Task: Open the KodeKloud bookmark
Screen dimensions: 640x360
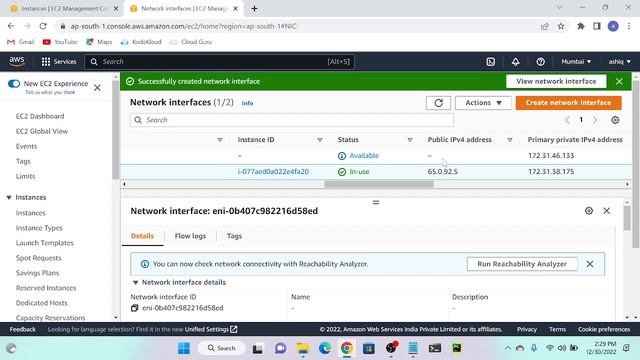Action: (x=141, y=42)
